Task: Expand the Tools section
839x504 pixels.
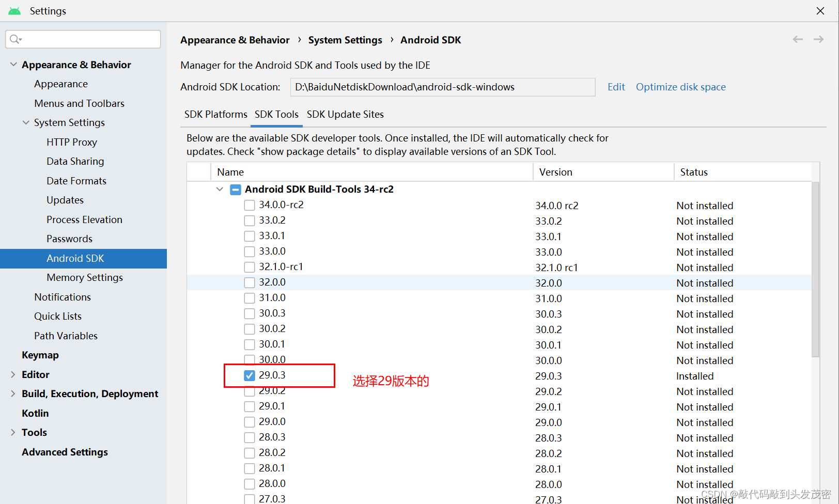Action: point(13,432)
